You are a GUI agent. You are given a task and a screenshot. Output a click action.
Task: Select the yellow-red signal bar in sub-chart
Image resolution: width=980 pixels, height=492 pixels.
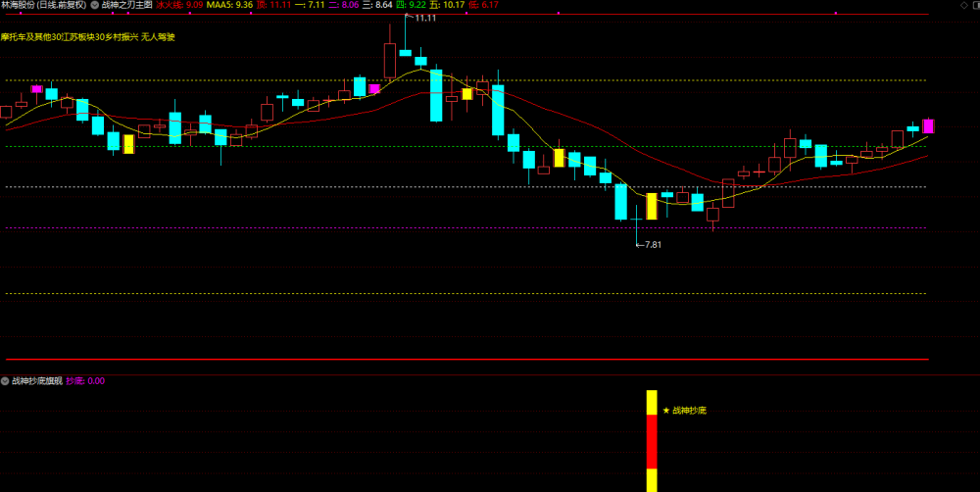point(652,441)
